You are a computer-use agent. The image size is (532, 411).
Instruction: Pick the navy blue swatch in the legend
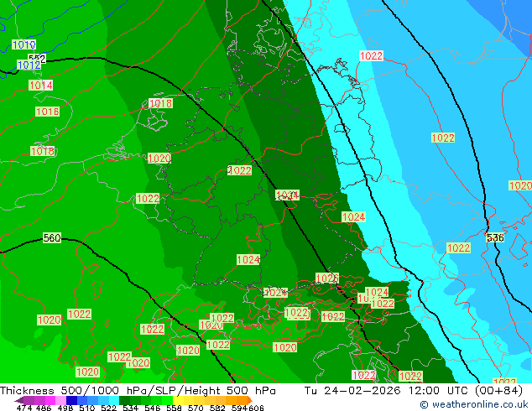71,400
